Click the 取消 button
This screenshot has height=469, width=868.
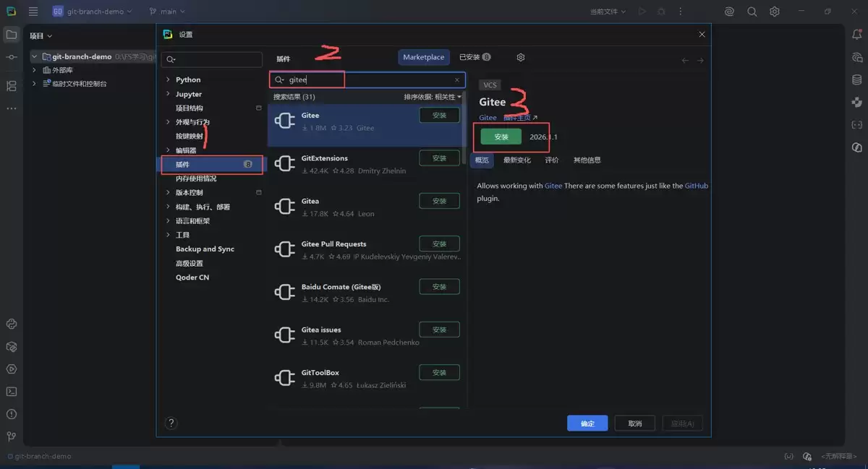tap(635, 423)
